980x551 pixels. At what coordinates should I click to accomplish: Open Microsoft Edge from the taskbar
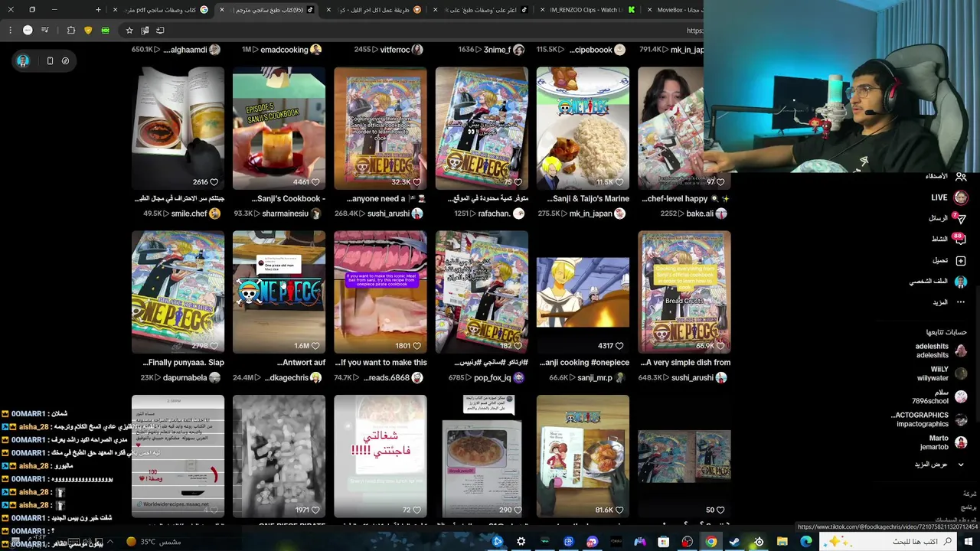[x=805, y=542]
